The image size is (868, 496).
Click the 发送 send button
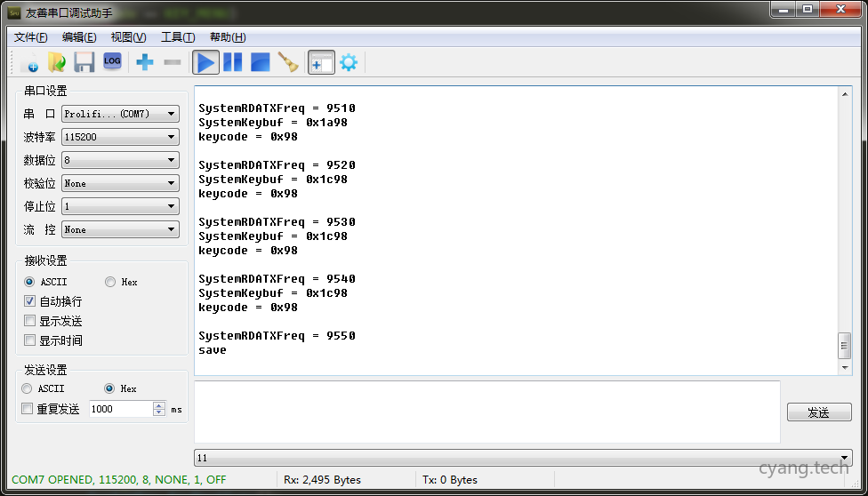point(818,412)
